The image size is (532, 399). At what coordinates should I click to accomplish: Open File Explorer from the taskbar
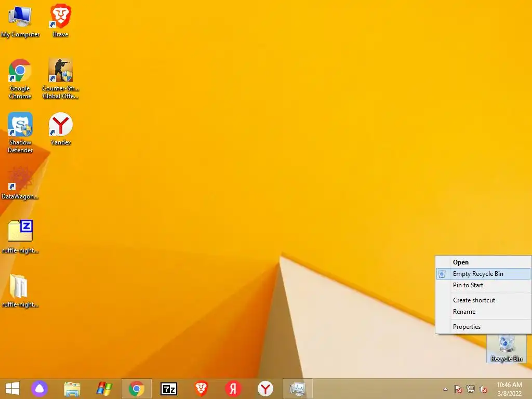pos(72,389)
